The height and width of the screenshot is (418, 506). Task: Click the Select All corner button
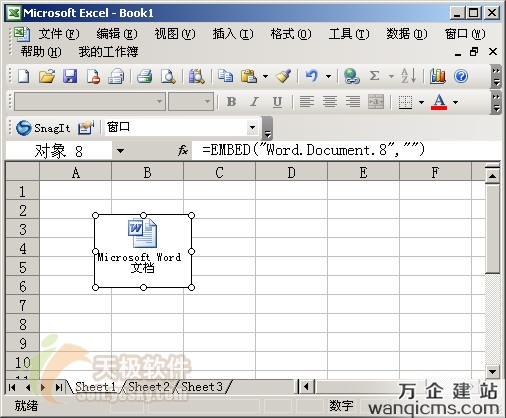22,172
